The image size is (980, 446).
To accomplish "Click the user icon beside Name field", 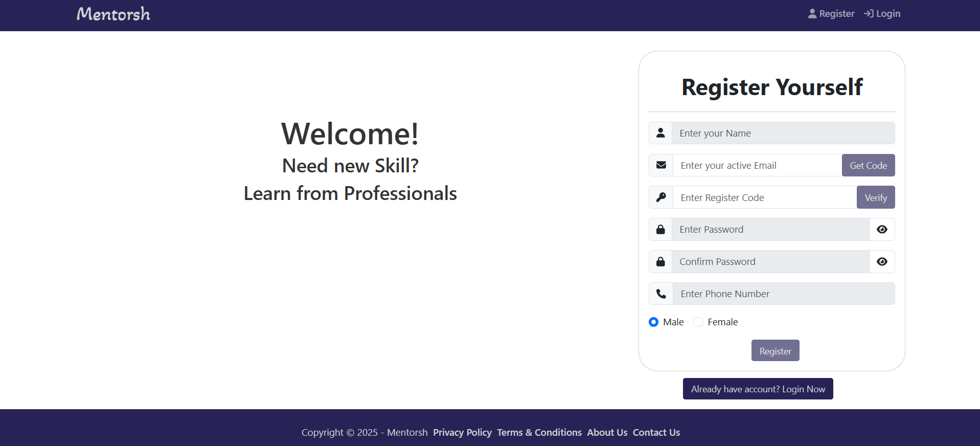I will (660, 133).
